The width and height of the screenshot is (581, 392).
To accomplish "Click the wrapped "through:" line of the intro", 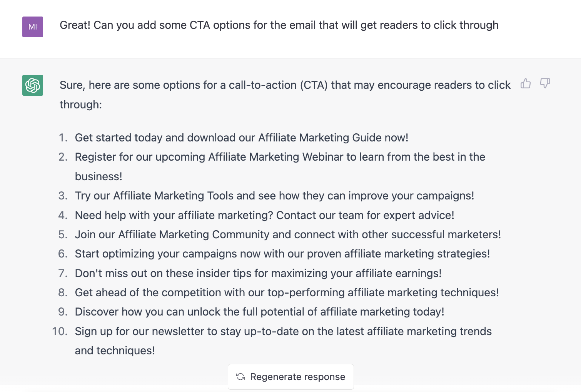I will click(x=81, y=105).
